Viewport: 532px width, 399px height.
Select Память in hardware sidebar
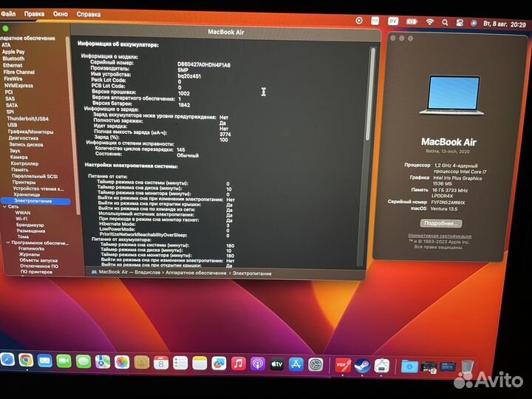(x=20, y=170)
